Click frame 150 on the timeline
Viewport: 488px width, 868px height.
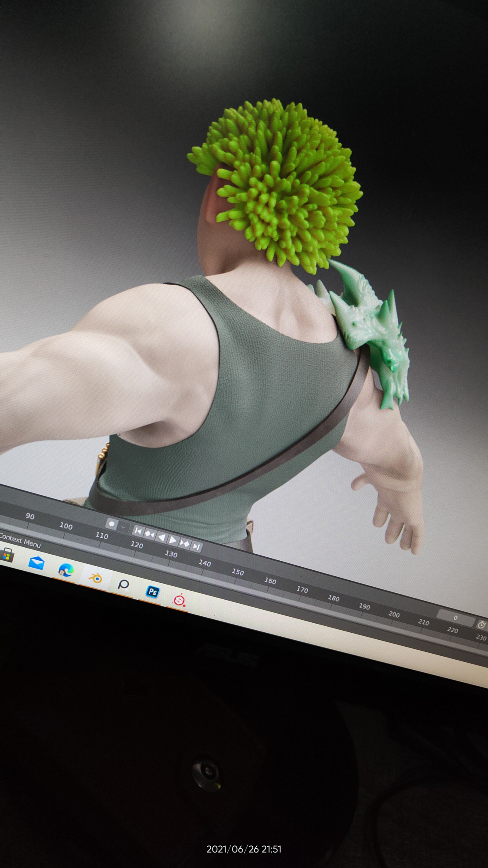click(237, 572)
